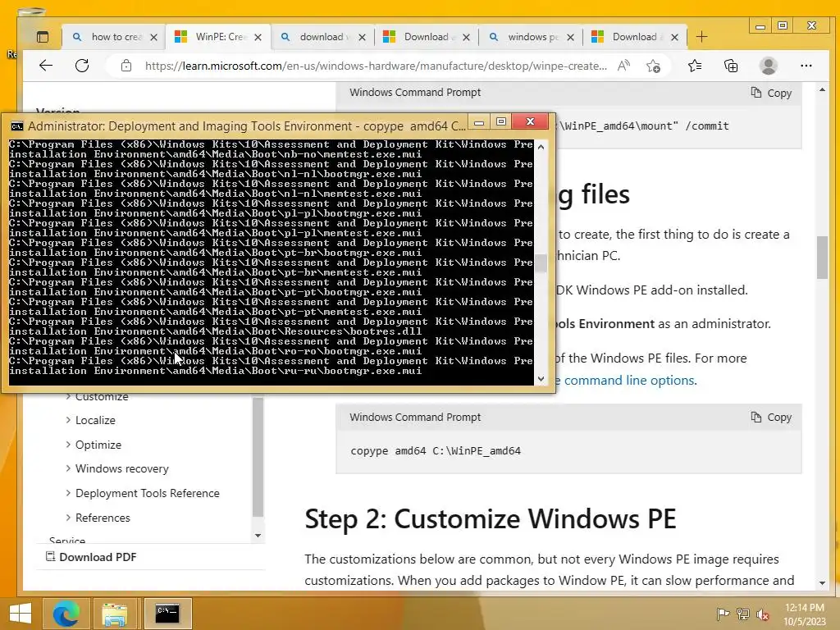The image size is (840, 630).
Task: Open the 'command line options' link
Action: 630,381
